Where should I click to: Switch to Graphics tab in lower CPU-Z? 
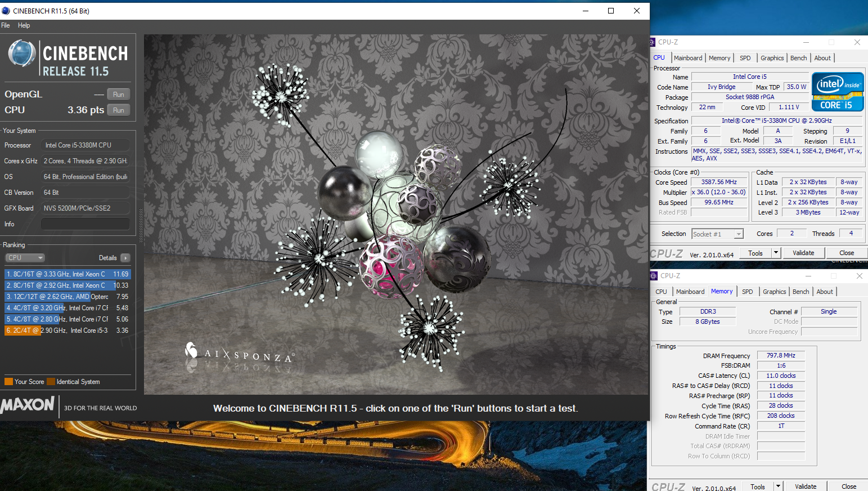click(775, 292)
